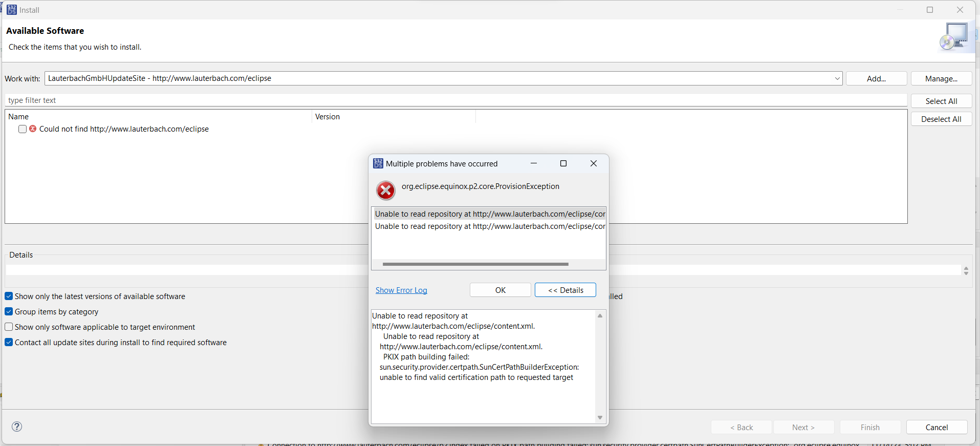Click the Version column header

[x=394, y=117]
